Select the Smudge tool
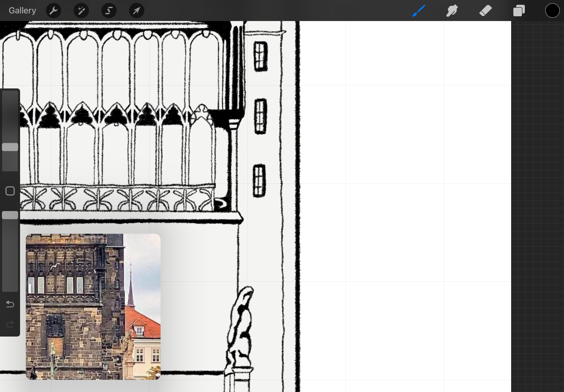The width and height of the screenshot is (564, 392). point(452,11)
